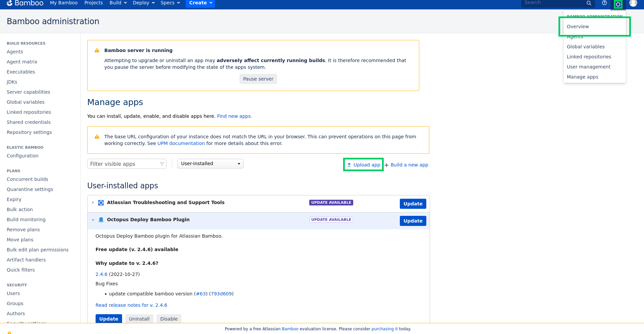Open Agent matrix in the sidebar
This screenshot has height=334, width=644.
[22, 62]
